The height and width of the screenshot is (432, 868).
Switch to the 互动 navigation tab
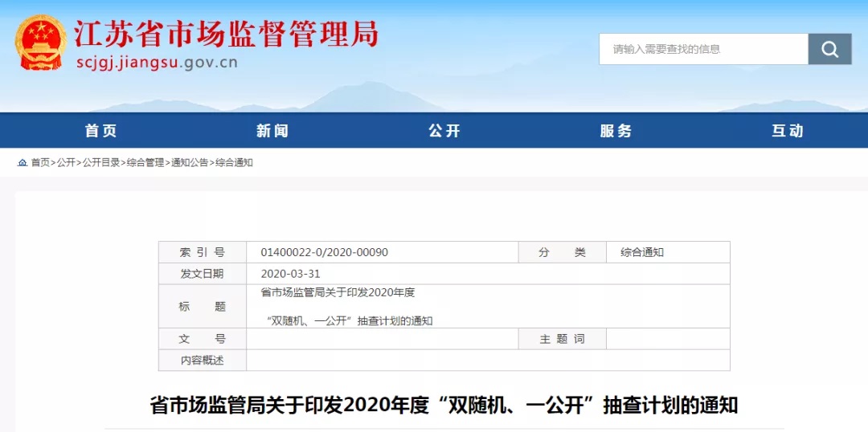click(x=788, y=131)
